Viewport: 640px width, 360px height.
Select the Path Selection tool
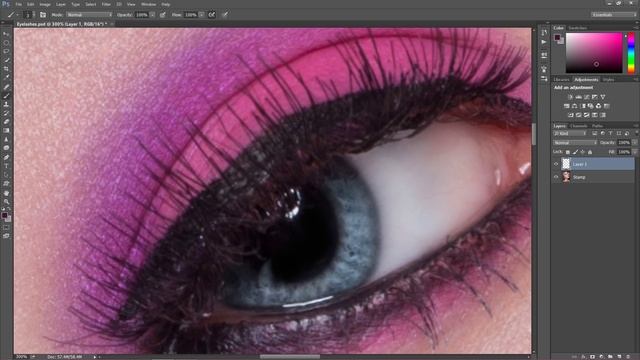6,175
